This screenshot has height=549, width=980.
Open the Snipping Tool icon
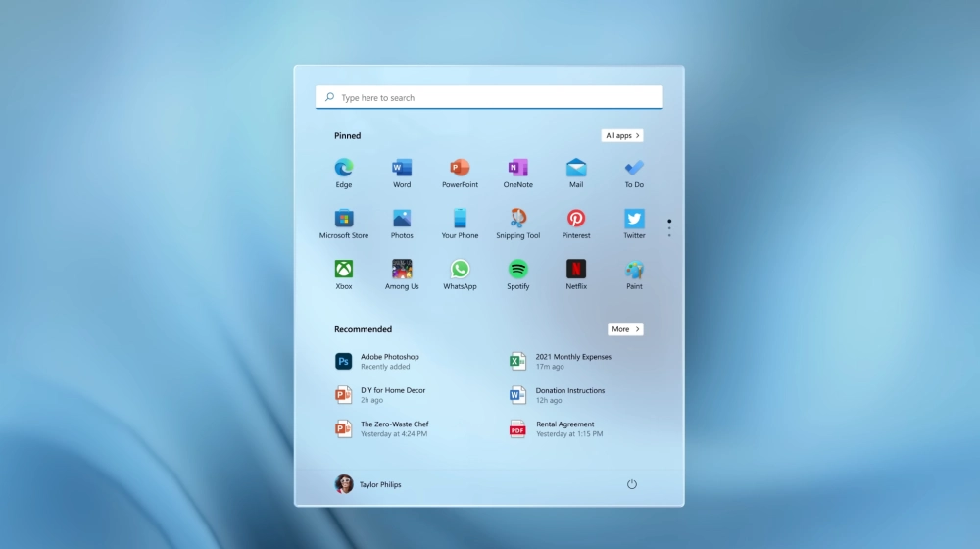(x=518, y=219)
